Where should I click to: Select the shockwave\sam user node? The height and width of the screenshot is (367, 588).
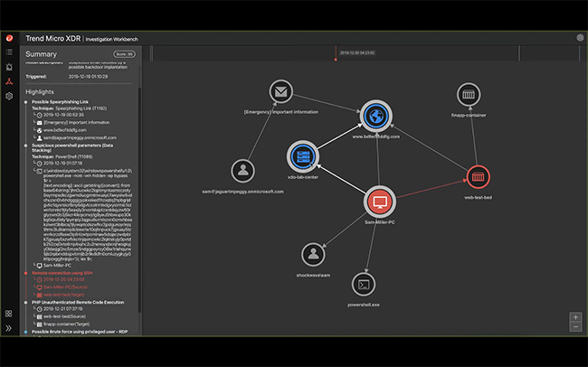point(313,254)
